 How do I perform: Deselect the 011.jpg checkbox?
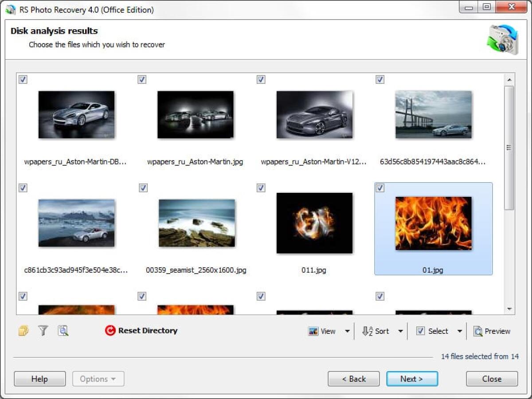pyautogui.click(x=261, y=188)
